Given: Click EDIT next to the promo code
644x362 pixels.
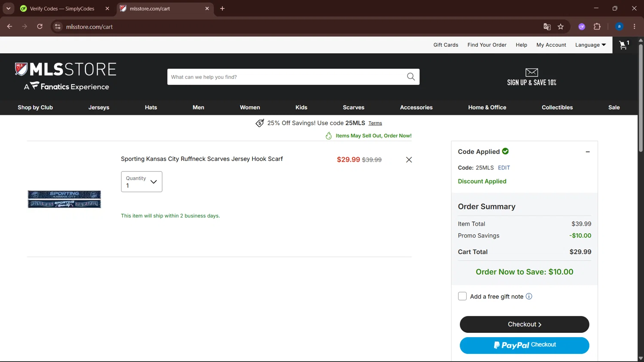Looking at the screenshot, I should (504, 168).
